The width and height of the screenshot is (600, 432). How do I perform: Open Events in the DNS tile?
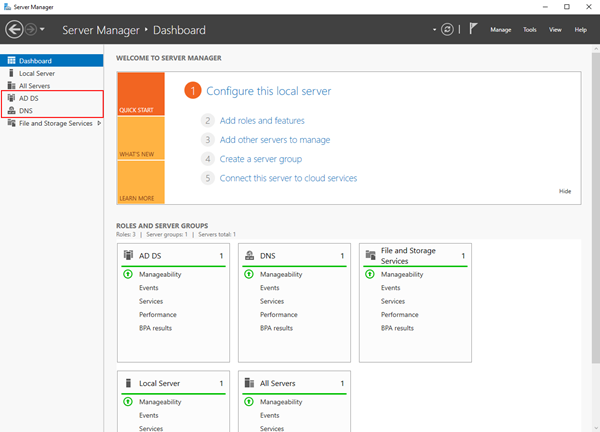click(269, 288)
